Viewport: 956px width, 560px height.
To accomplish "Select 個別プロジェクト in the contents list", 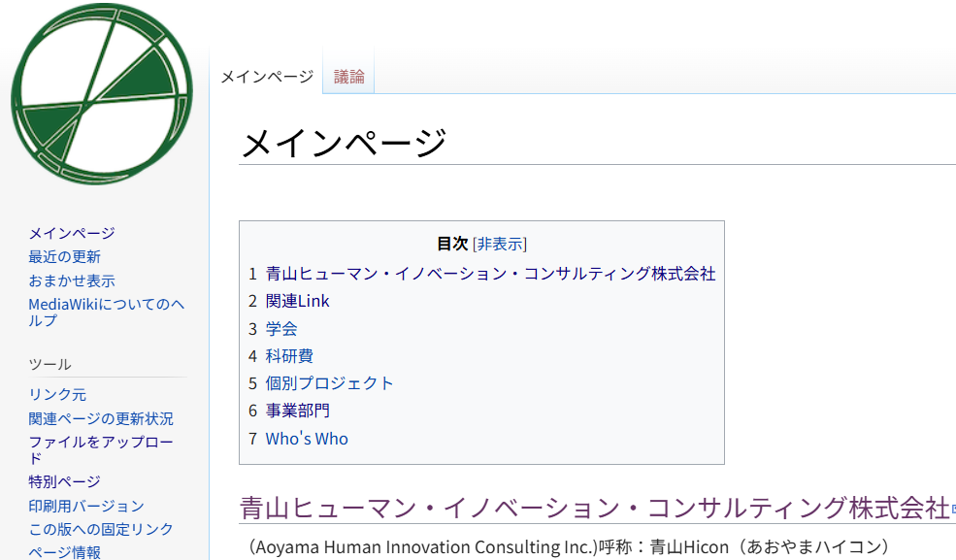I will click(x=330, y=383).
